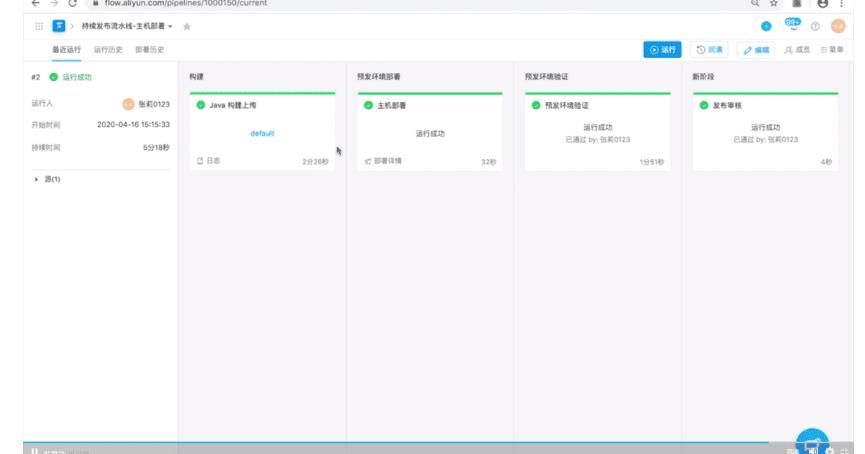Open the 主机部署 task title
The width and height of the screenshot is (865, 454).
(391, 105)
